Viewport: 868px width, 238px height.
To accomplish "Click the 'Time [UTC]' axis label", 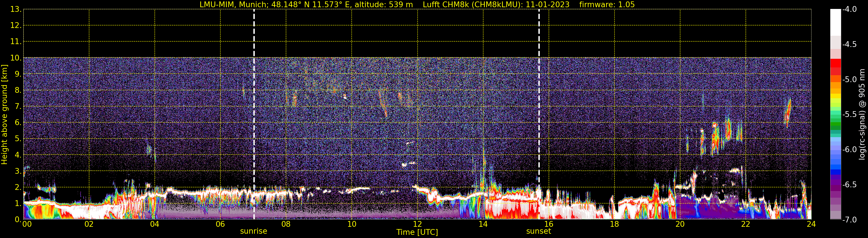I will click(417, 232).
